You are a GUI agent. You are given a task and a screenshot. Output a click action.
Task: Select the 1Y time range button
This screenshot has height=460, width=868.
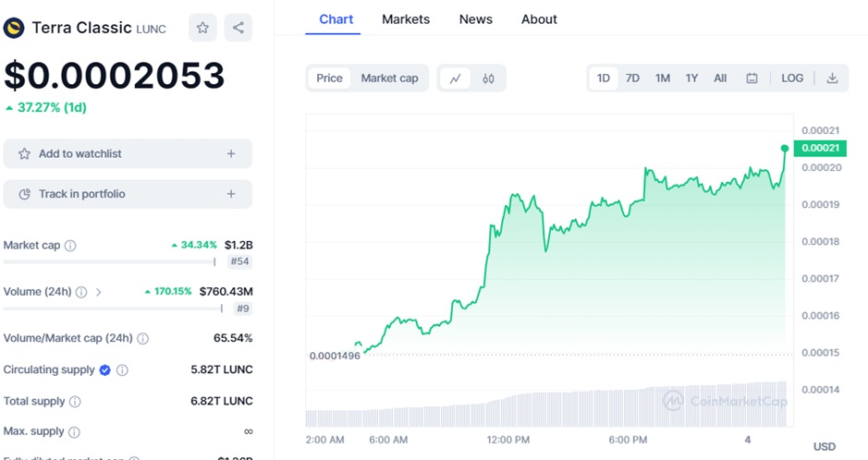pyautogui.click(x=691, y=79)
